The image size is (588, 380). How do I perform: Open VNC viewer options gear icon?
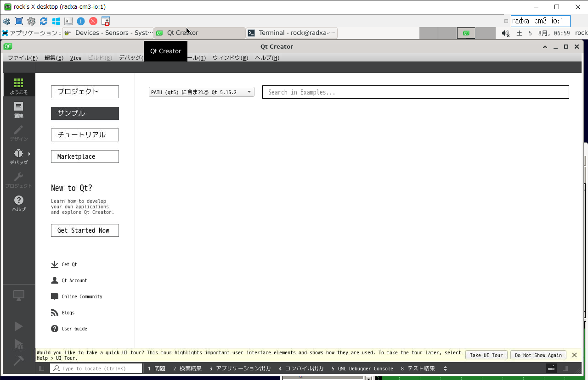[31, 21]
